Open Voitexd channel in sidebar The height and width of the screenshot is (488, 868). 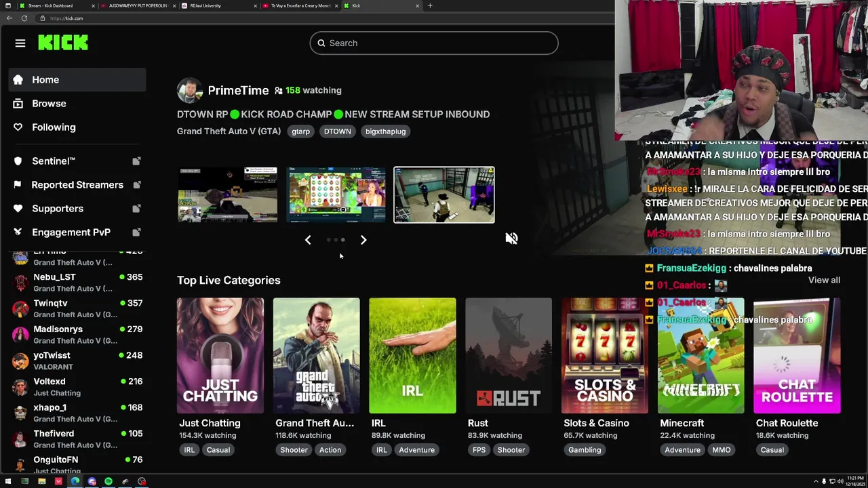77,386
